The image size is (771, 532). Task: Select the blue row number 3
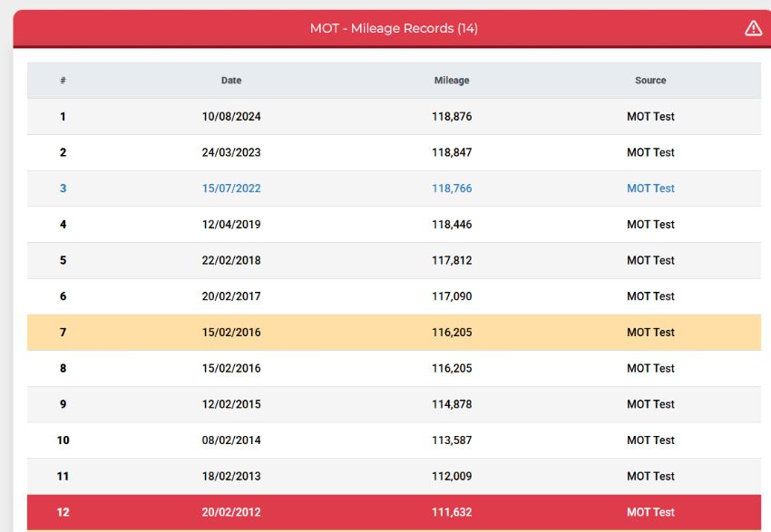click(x=63, y=189)
